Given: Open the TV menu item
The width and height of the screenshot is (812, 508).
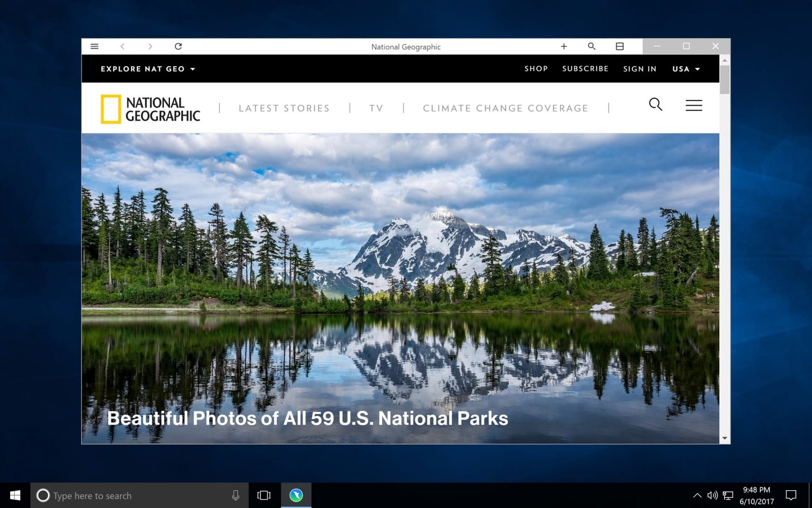Looking at the screenshot, I should point(376,108).
